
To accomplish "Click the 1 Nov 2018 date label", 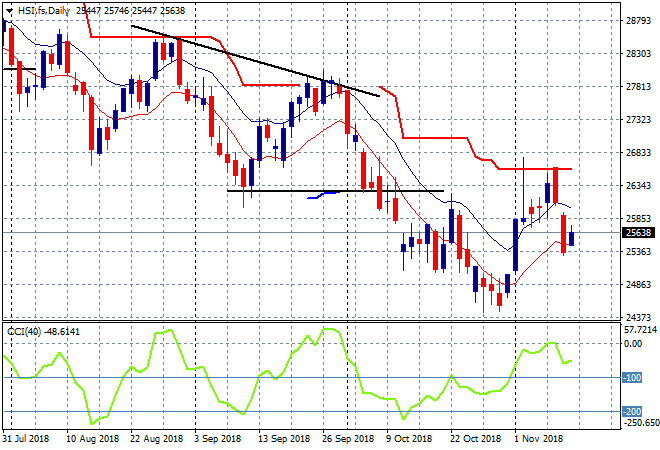I will pos(539,439).
